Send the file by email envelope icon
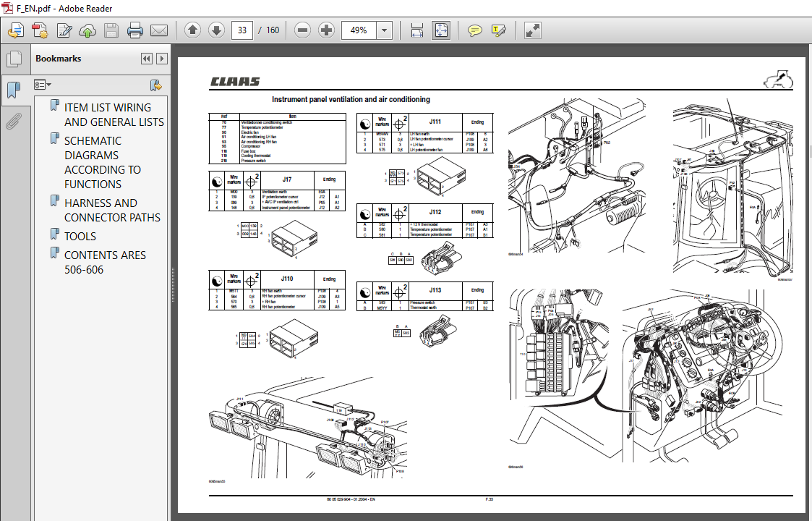This screenshot has height=521, width=812. (x=159, y=30)
